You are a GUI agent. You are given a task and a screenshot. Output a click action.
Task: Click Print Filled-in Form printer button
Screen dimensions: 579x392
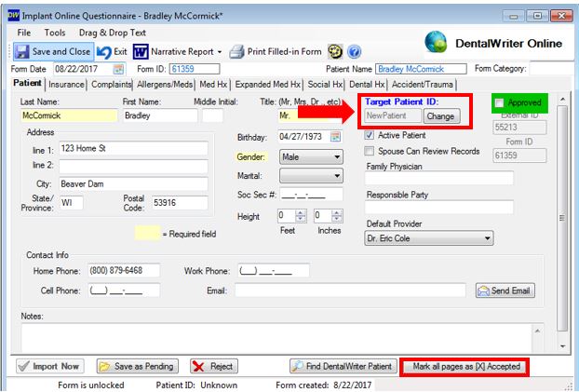[276, 52]
